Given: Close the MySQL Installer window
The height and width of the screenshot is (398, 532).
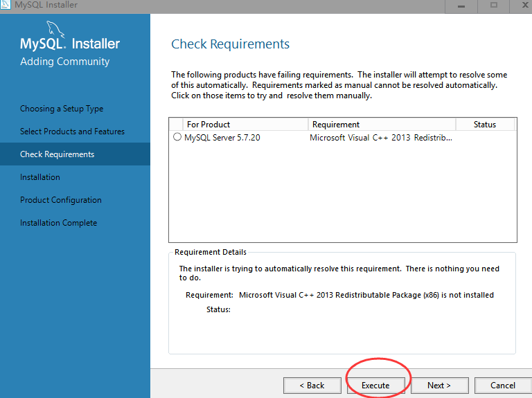Looking at the screenshot, I should click(522, 6).
